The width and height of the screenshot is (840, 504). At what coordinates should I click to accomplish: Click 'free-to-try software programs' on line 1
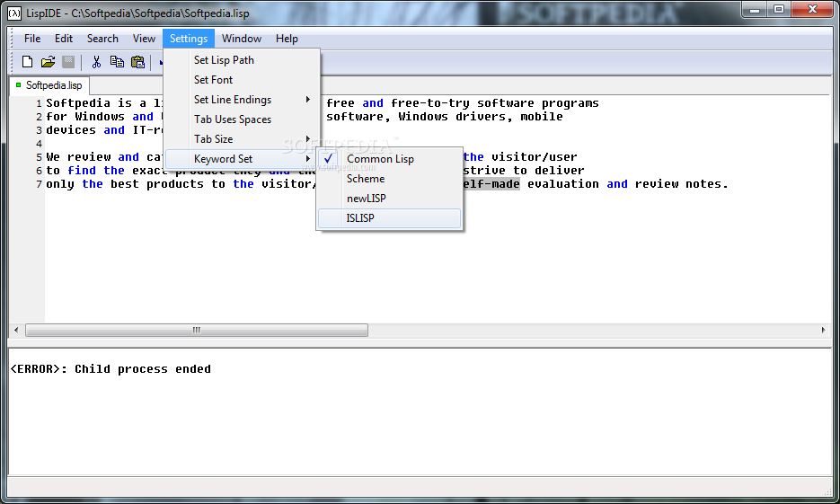(494, 103)
